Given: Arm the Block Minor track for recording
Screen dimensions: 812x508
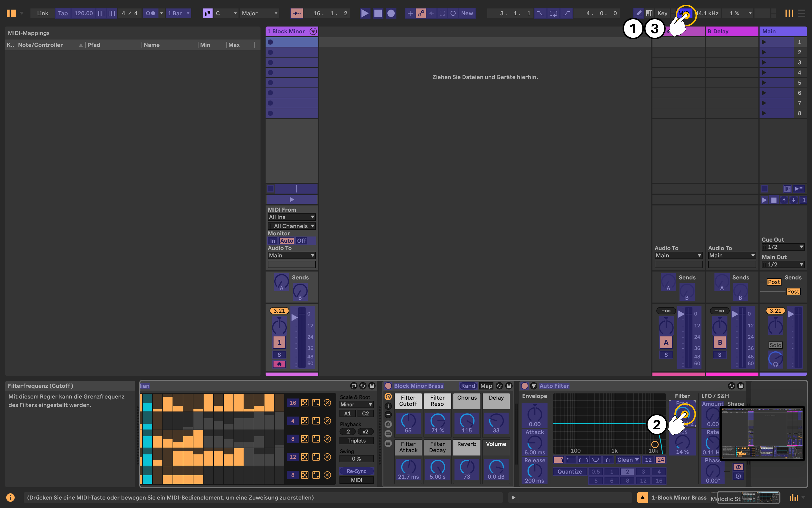Looking at the screenshot, I should point(279,364).
